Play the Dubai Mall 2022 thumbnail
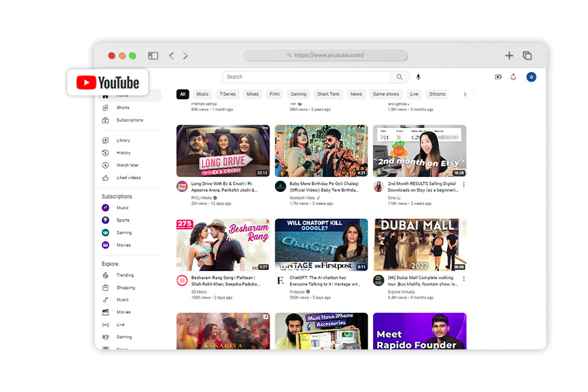The image size is (588, 392). [419, 245]
